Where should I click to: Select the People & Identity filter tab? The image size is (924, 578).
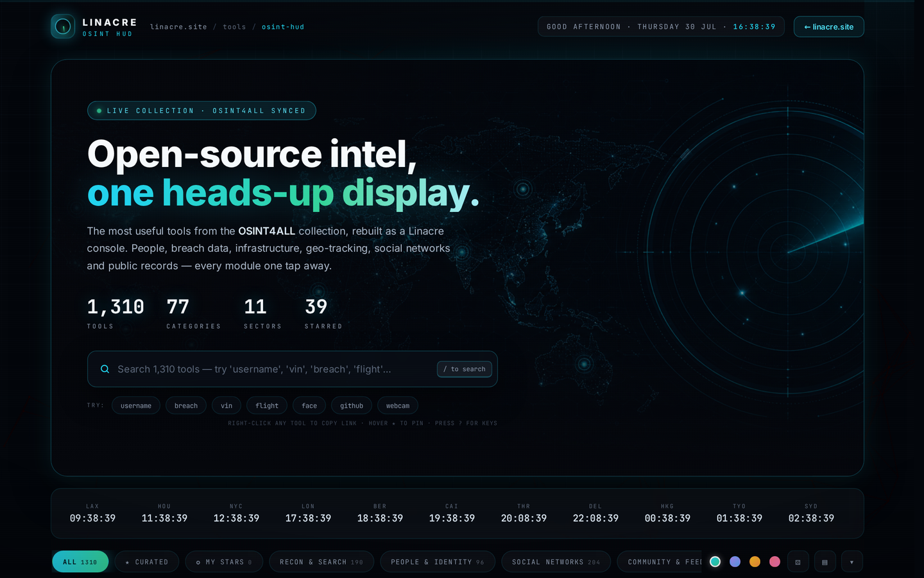438,562
